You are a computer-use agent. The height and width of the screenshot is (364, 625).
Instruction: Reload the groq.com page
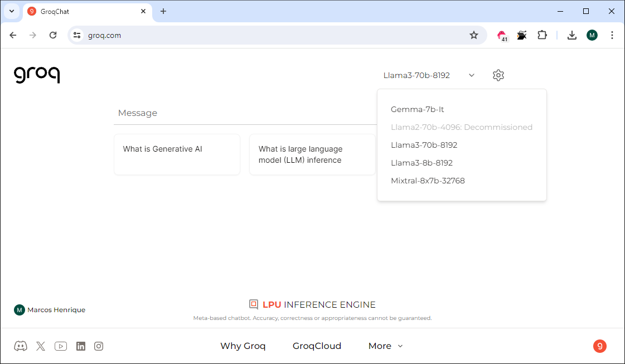pyautogui.click(x=53, y=35)
